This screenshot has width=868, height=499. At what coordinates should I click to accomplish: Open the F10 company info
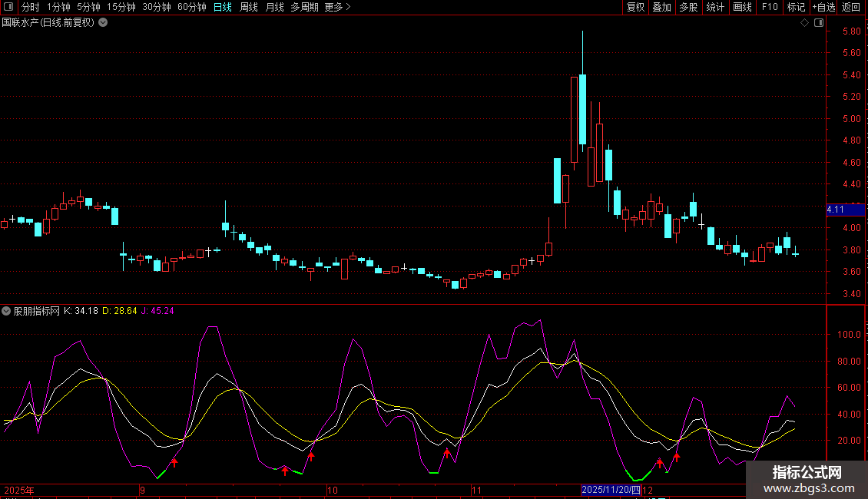tap(769, 8)
